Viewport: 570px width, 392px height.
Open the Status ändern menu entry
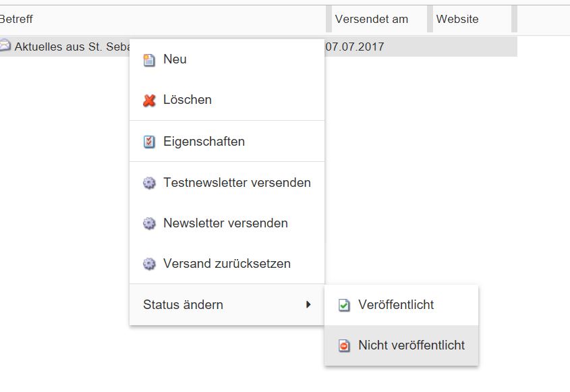click(x=183, y=305)
